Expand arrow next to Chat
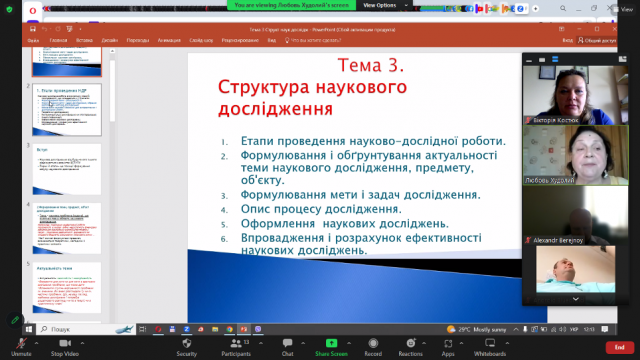Image resolution: width=640 pixels, height=360 pixels. click(303, 343)
